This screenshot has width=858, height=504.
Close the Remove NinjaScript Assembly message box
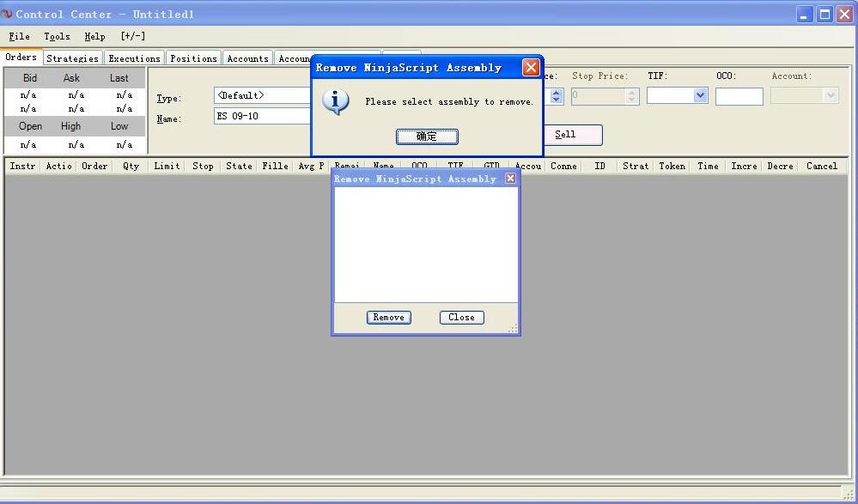coord(530,67)
